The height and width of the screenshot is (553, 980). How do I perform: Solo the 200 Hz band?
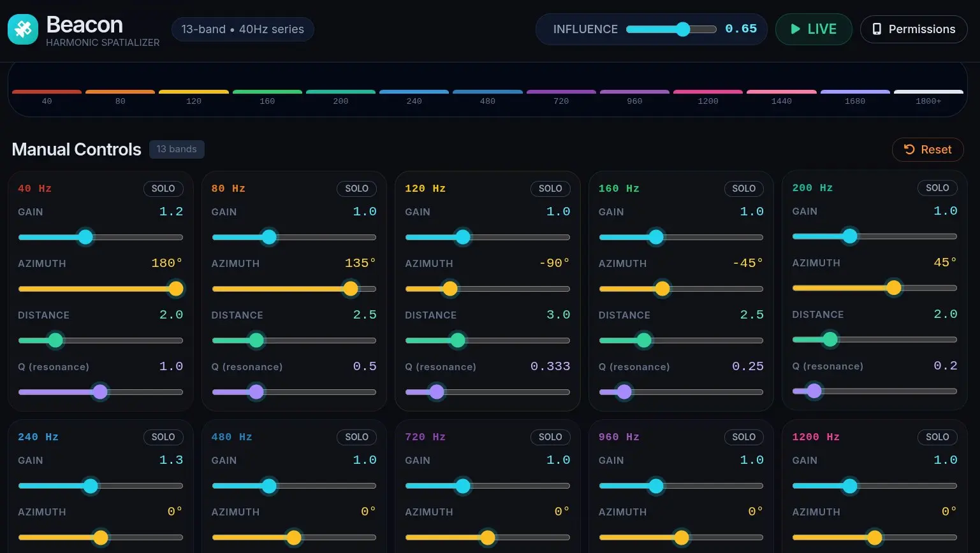[x=937, y=188]
